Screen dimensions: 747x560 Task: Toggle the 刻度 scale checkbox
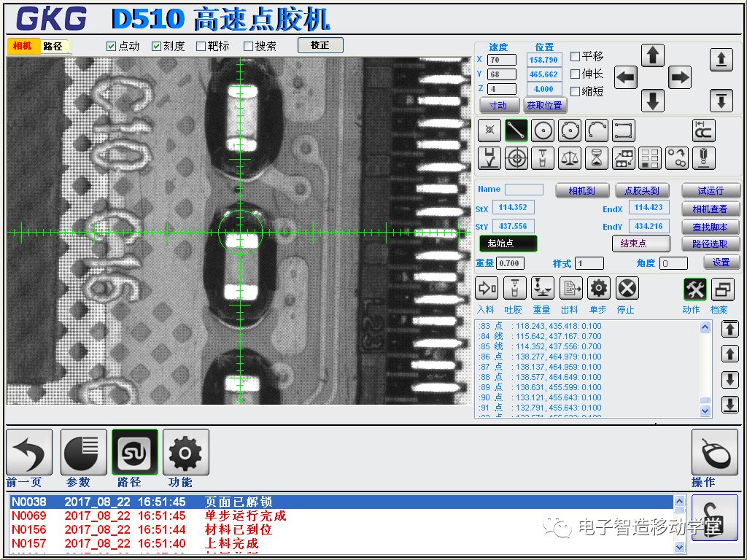point(156,46)
